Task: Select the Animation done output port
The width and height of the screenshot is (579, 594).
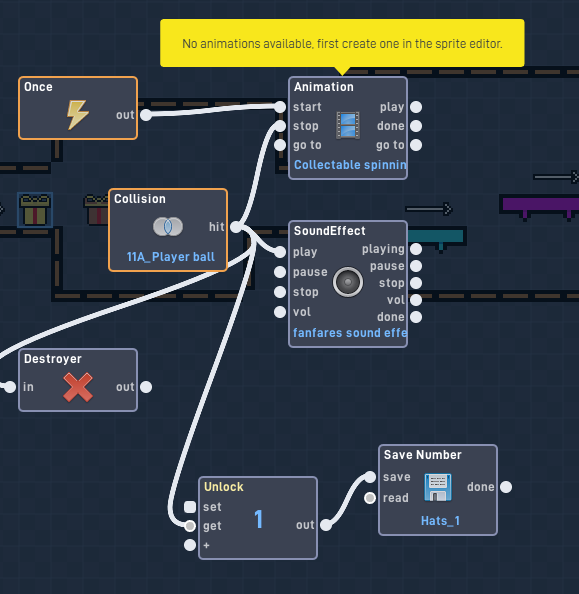Action: (416, 126)
